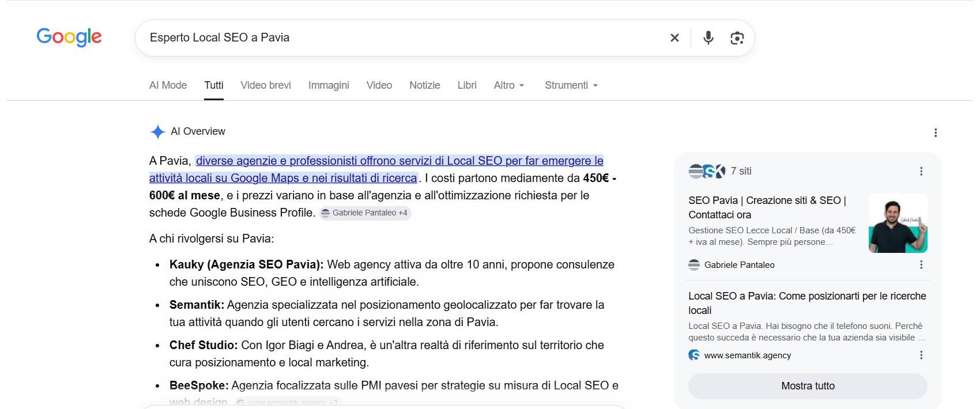Image resolution: width=980 pixels, height=409 pixels.
Task: Click the semantik.agency favicon icon
Action: (694, 355)
